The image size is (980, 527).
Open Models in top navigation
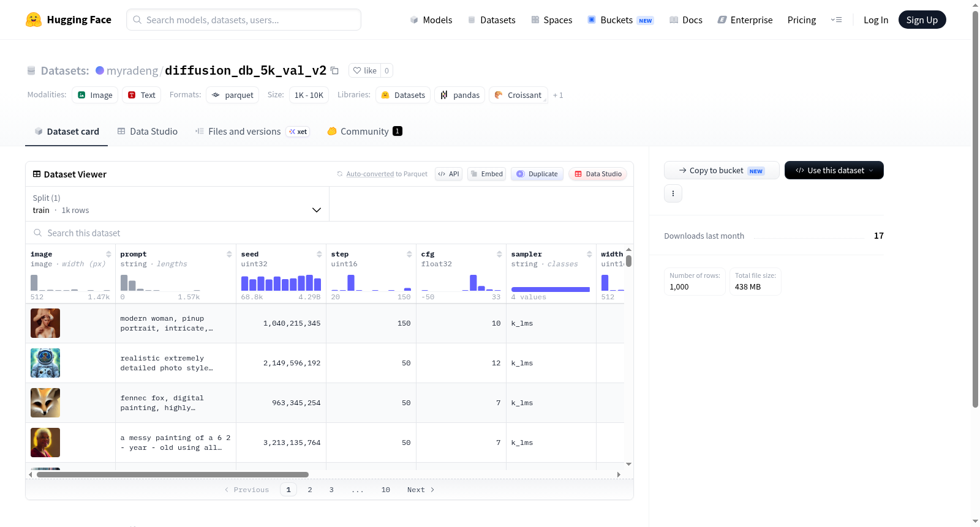point(431,20)
